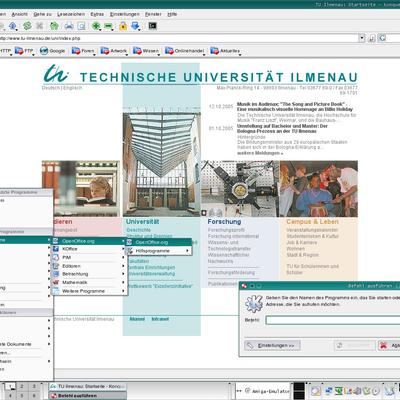Open the Fenster menu
400x400 pixels.
[x=153, y=14]
